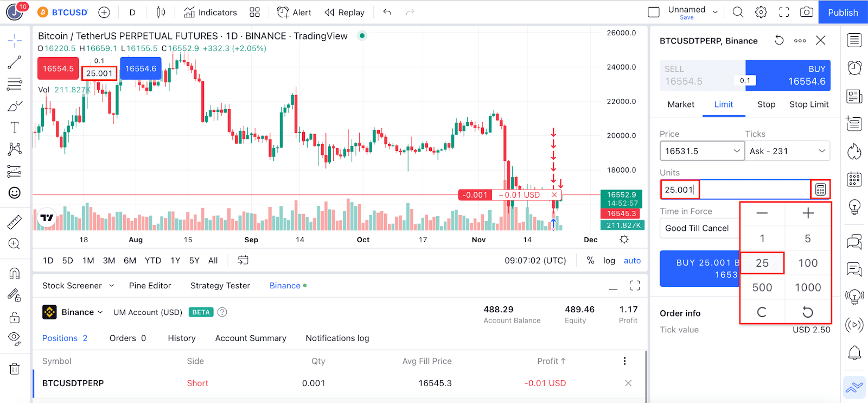Open the alerts clock icon in right sidebar

coord(854,68)
